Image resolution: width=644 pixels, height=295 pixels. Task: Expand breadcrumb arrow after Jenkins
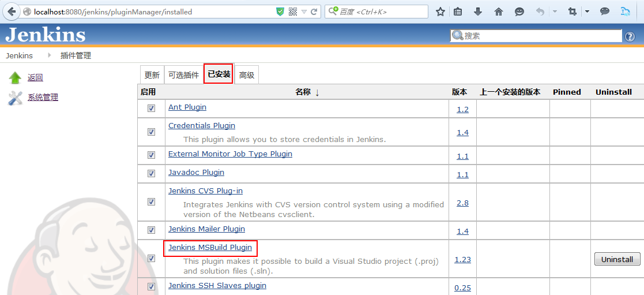[49, 55]
